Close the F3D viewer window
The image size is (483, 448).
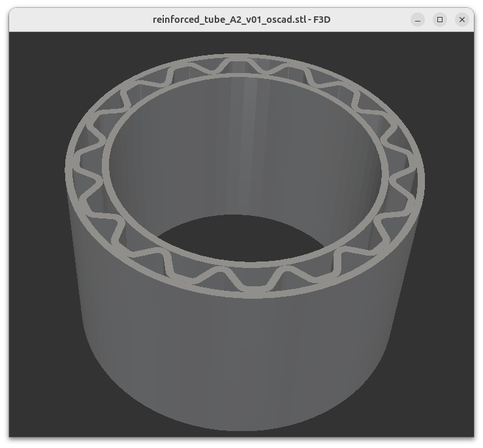click(x=462, y=20)
